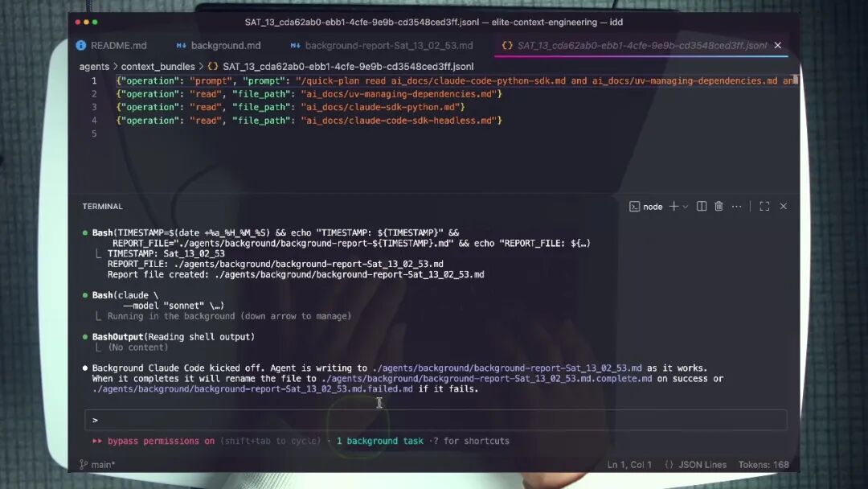
Task: Click the 1 background task status
Action: 379,442
